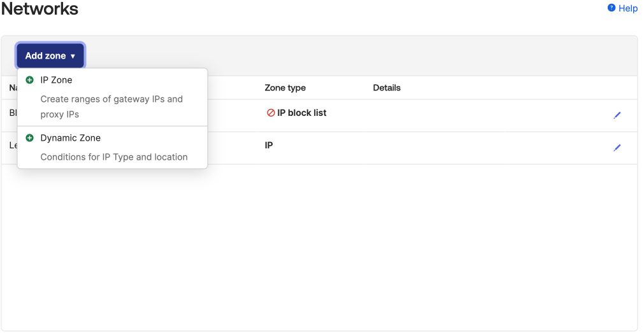This screenshot has height=333, width=644.
Task: Select the IP Zone menu option
Action: pos(57,80)
